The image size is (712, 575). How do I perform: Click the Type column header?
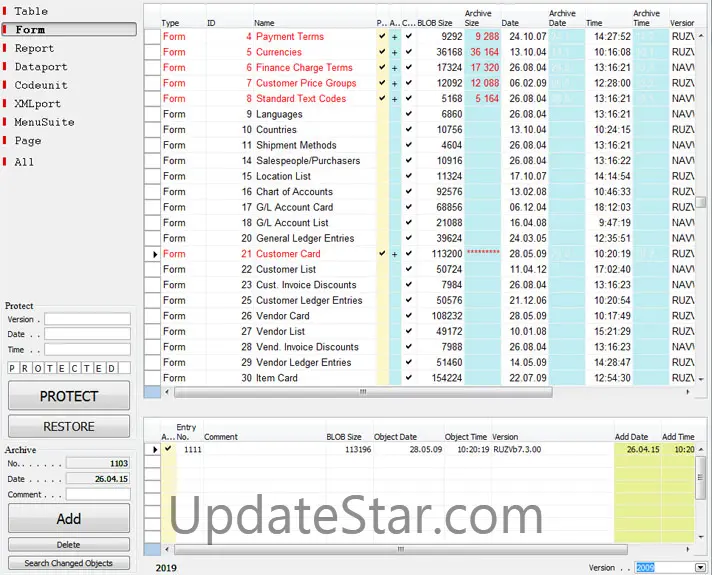[x=170, y=23]
